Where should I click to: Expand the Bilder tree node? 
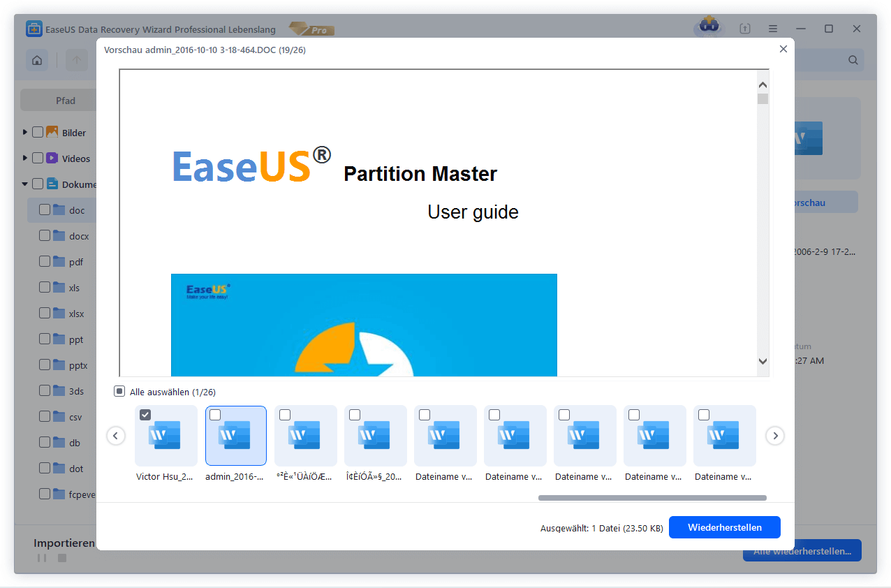[x=25, y=132]
